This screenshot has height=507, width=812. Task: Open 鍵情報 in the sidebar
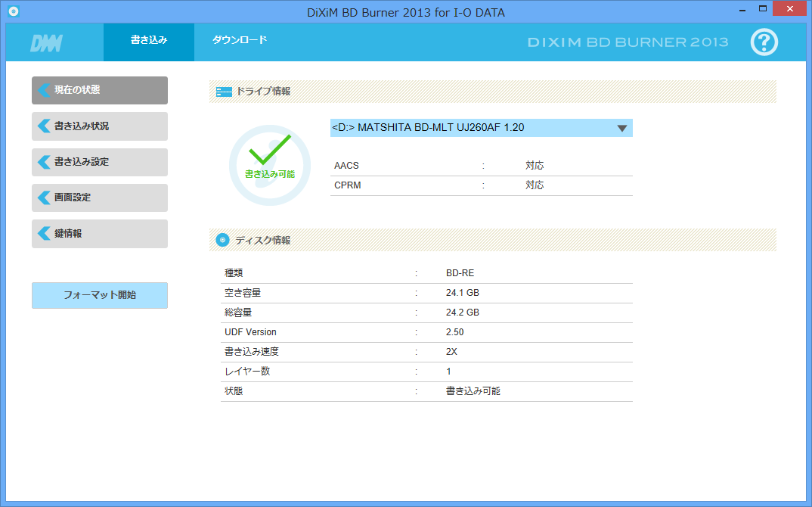pyautogui.click(x=100, y=233)
